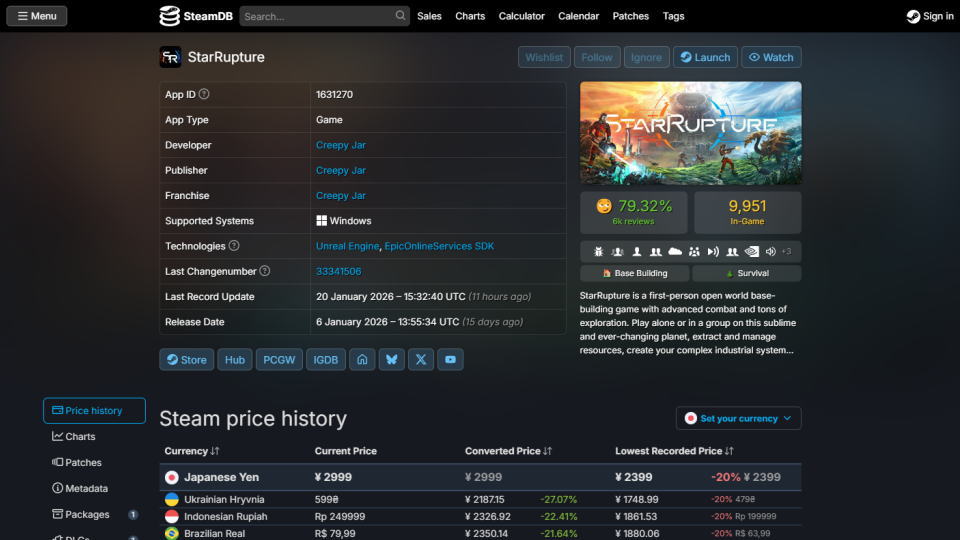Click the homepage house icon button
This screenshot has width=960, height=540.
[361, 360]
